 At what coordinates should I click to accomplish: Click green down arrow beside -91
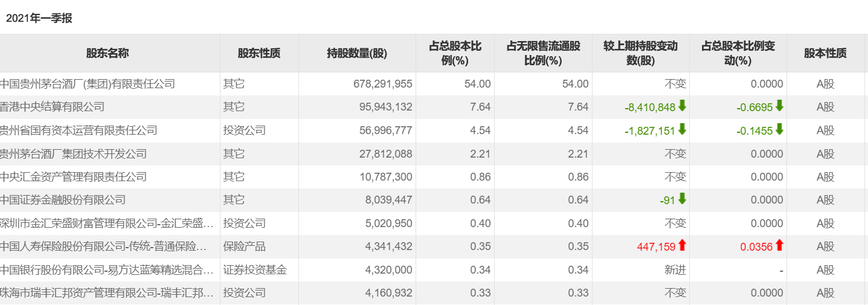682,199
